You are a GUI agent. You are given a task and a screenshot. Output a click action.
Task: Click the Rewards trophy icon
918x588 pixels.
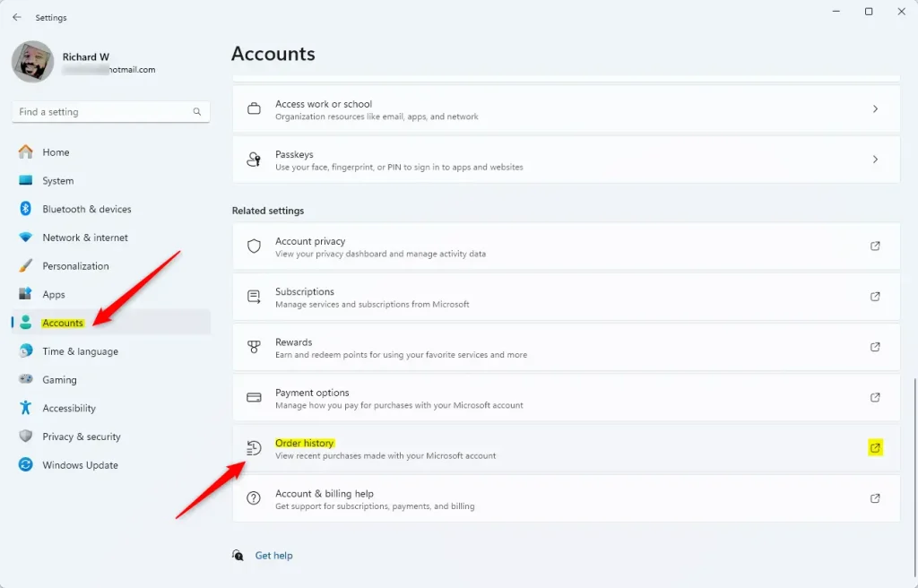254,347
